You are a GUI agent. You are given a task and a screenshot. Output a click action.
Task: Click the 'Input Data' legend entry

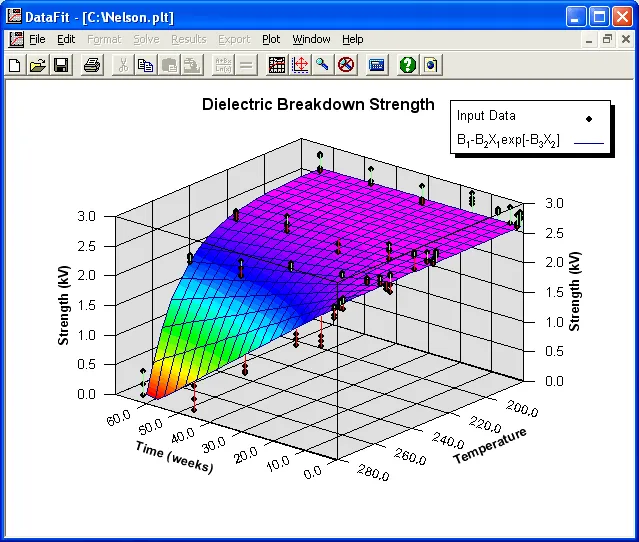486,116
